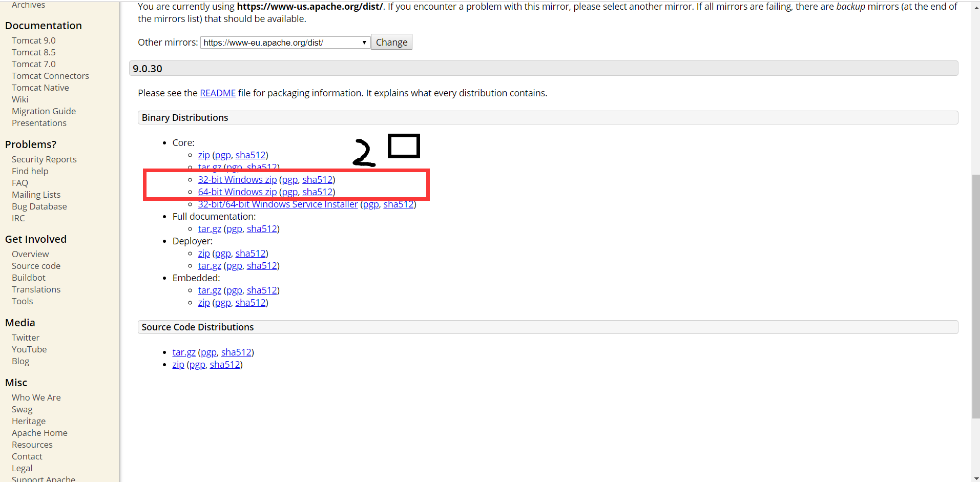Open pgp link for 32-bit Windows zip

[x=290, y=179]
